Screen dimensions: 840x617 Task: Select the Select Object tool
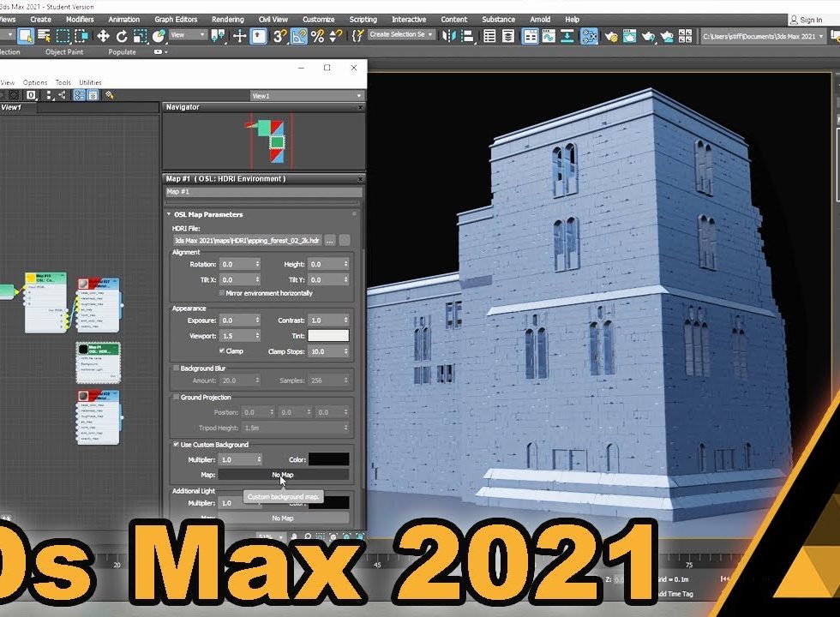pyautogui.click(x=25, y=36)
